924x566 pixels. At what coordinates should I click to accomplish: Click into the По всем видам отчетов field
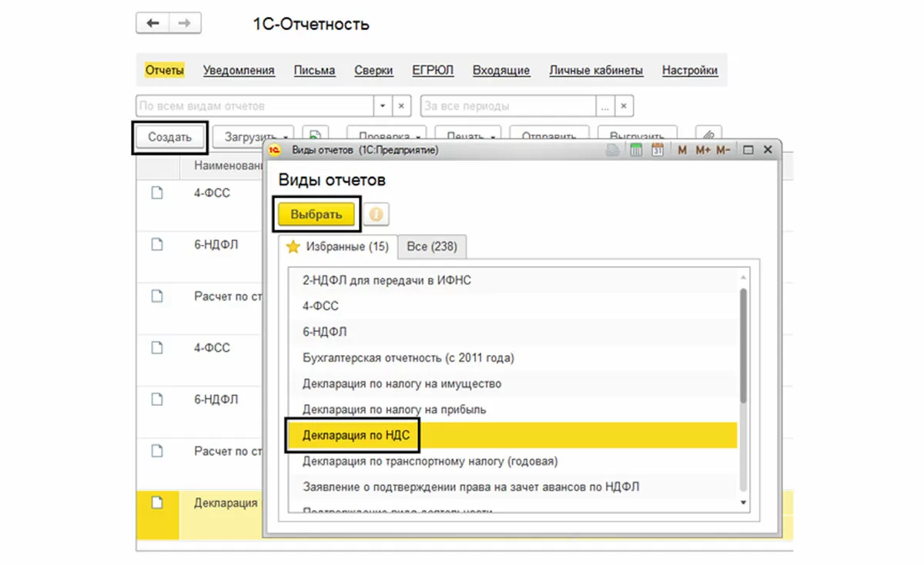pyautogui.click(x=255, y=106)
